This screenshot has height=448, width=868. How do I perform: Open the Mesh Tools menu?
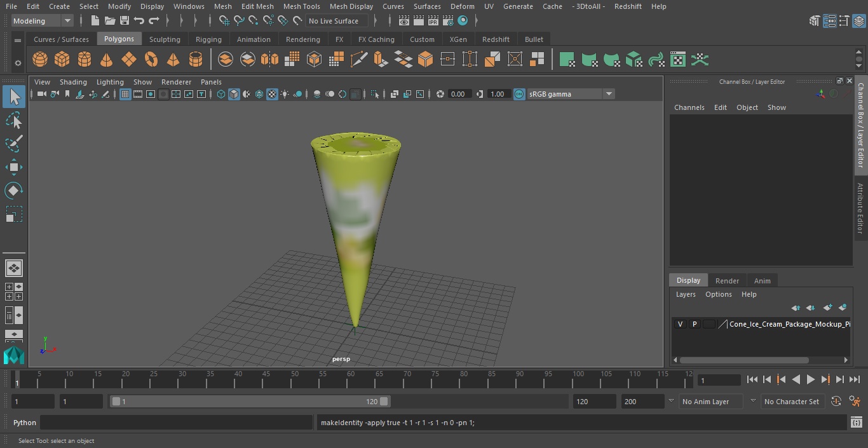click(x=301, y=6)
